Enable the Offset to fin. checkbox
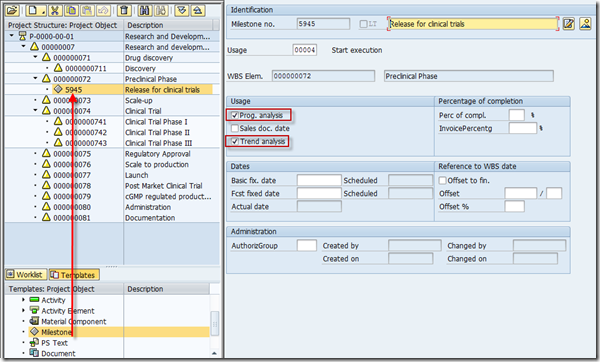 (443, 180)
